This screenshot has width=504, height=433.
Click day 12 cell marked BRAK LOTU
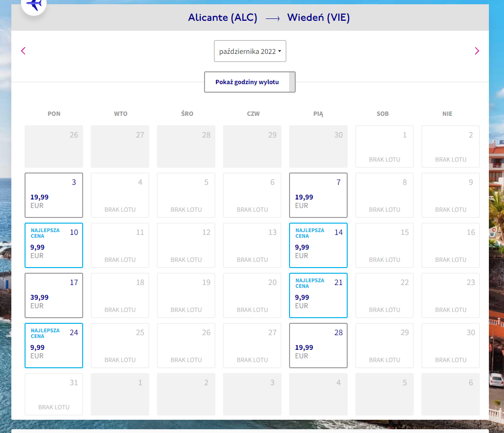[x=186, y=245]
